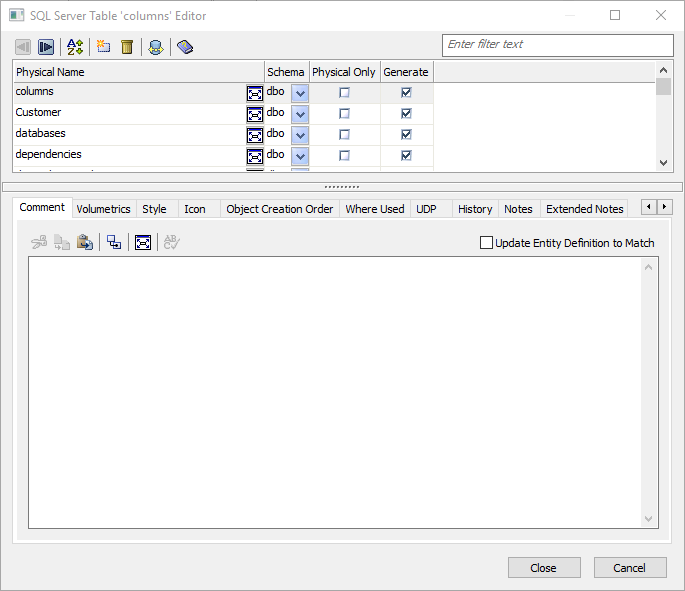Uncheck Generate for databases table
This screenshot has height=591, width=685.
click(406, 135)
